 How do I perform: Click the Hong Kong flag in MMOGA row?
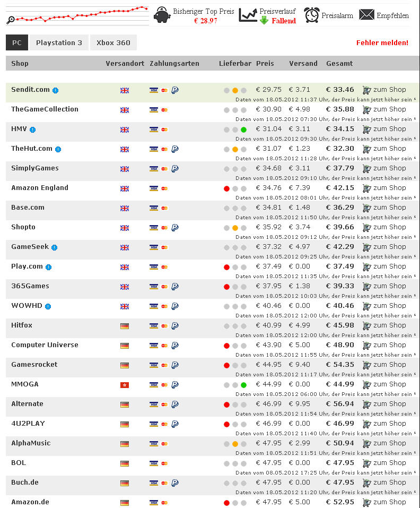tap(125, 385)
